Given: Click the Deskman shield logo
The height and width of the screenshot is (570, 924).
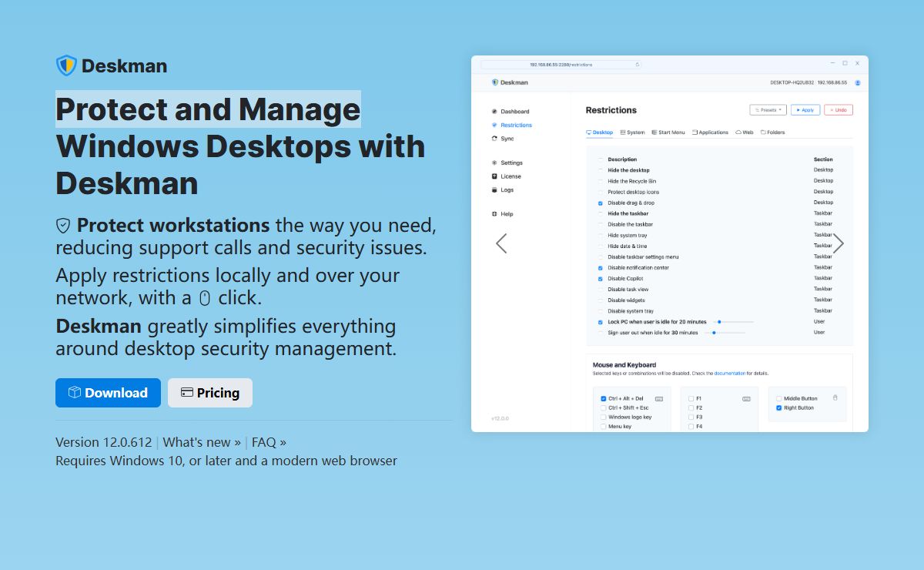Looking at the screenshot, I should (x=66, y=65).
